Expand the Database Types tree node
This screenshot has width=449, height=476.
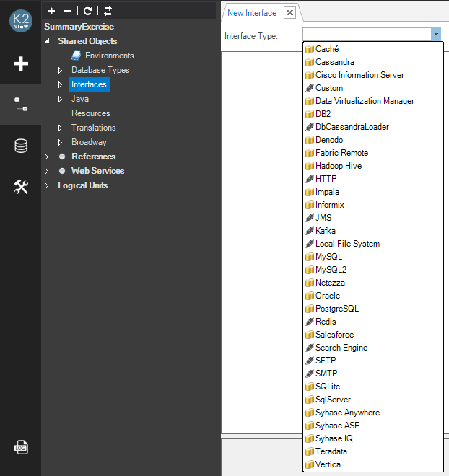[x=61, y=71]
